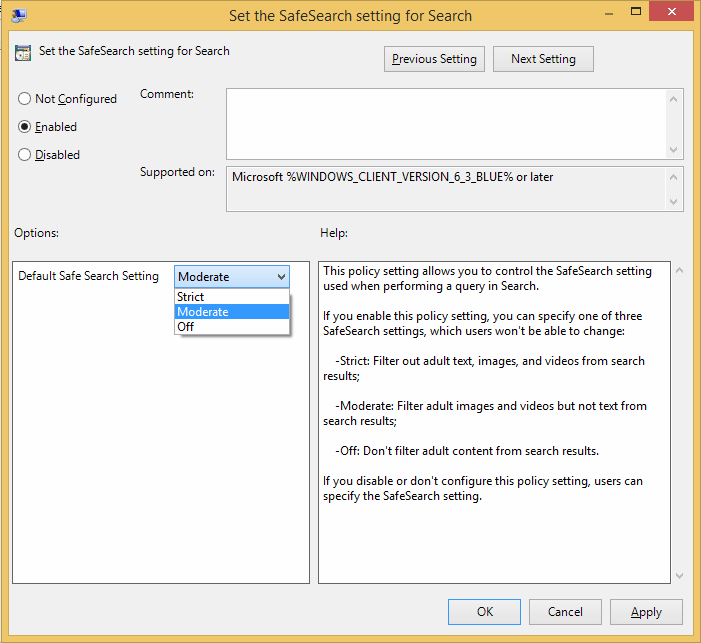The width and height of the screenshot is (701, 643).
Task: Go to Previous Setting
Action: click(434, 59)
